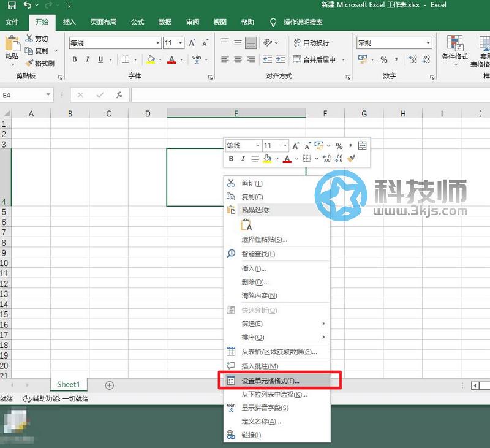Image resolution: width=490 pixels, height=448 pixels.
Task: Select the Sheet1 tab
Action: click(69, 384)
